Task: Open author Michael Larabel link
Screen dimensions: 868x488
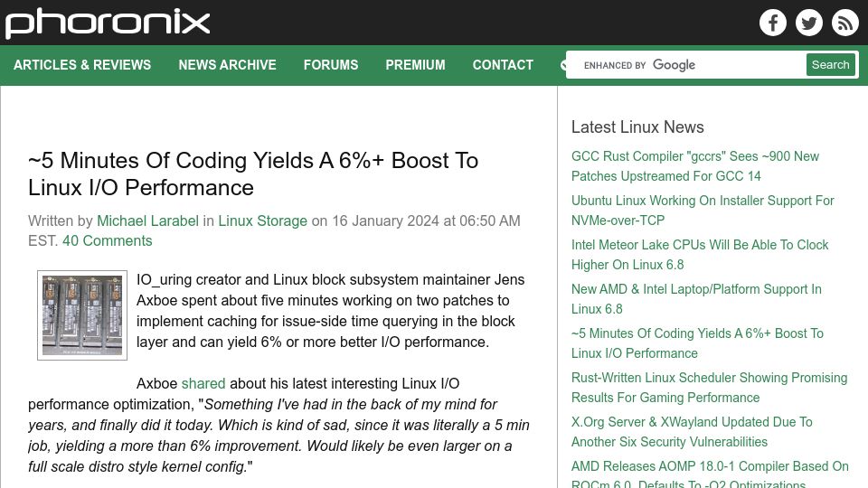Action: coord(147,221)
